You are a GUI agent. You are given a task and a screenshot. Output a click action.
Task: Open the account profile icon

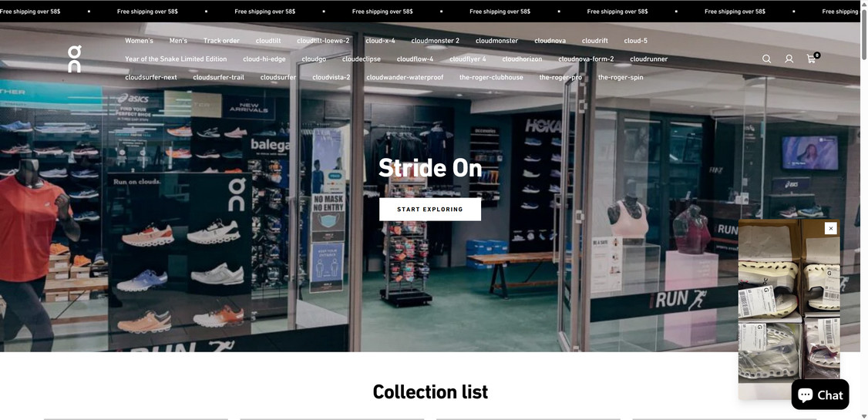point(789,59)
